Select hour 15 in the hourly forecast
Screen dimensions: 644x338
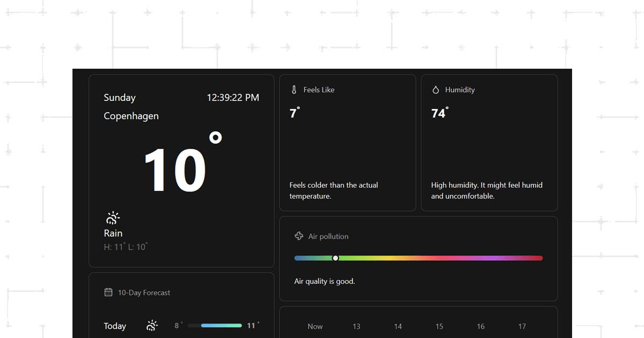pos(439,326)
